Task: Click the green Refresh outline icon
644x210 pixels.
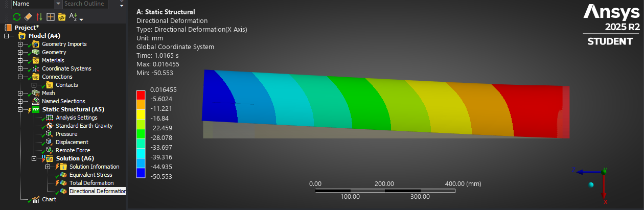Action: click(17, 17)
